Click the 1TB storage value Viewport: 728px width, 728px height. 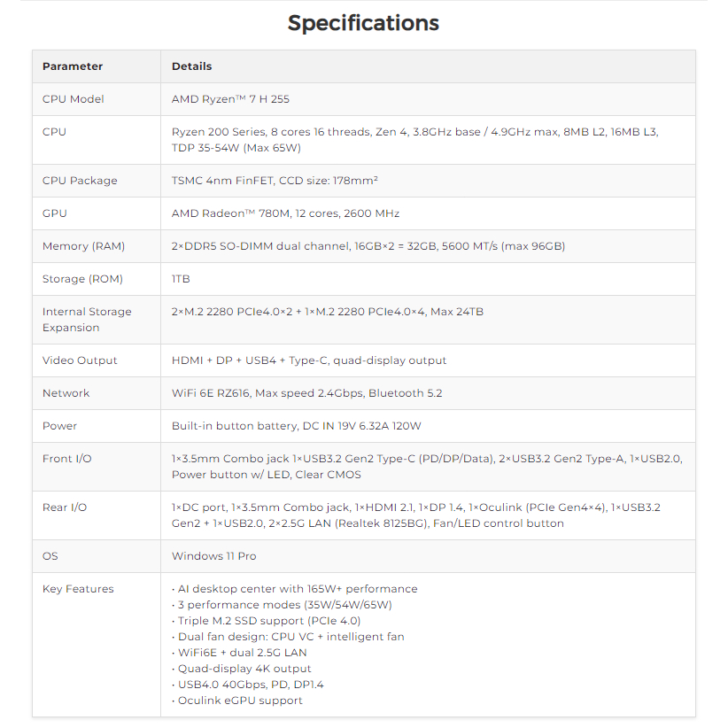tap(181, 279)
